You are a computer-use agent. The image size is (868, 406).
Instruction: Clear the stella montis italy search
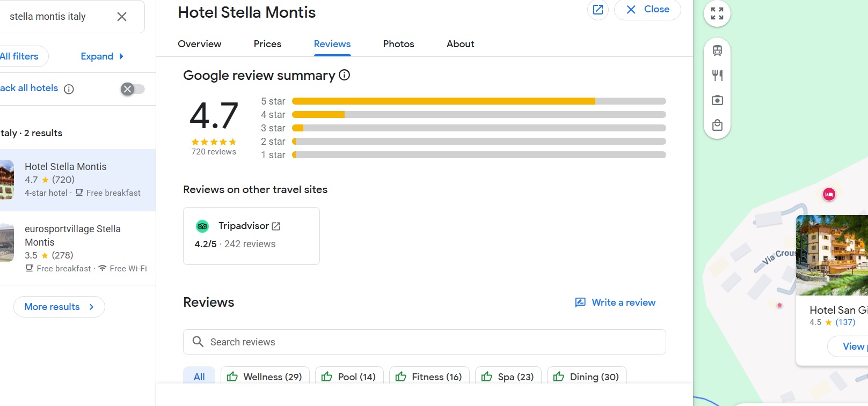[x=122, y=17]
